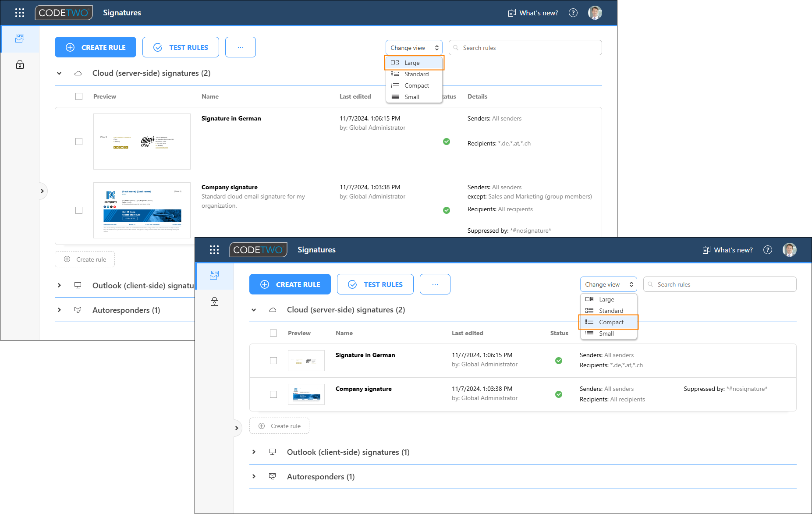812x514 pixels.
Task: Choose Small view in back window menu
Action: (x=414, y=97)
